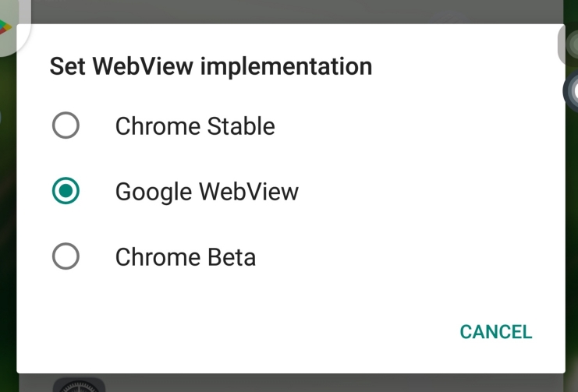Select the Google WebView radio button

[66, 191]
